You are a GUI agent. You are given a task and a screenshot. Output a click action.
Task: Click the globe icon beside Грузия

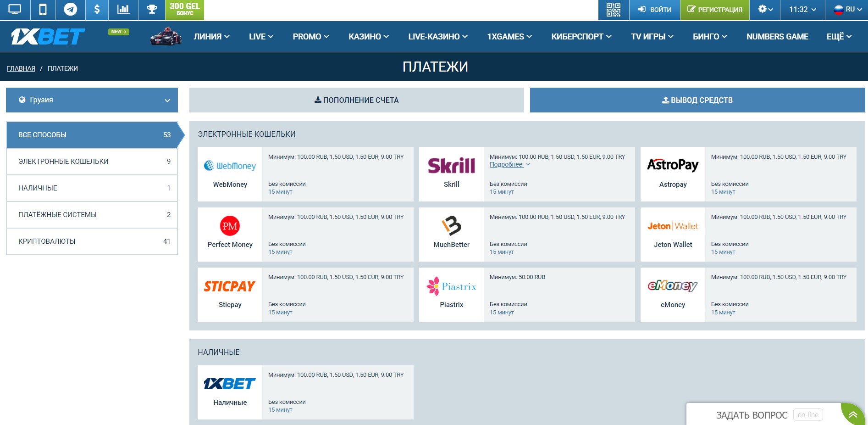(x=22, y=100)
